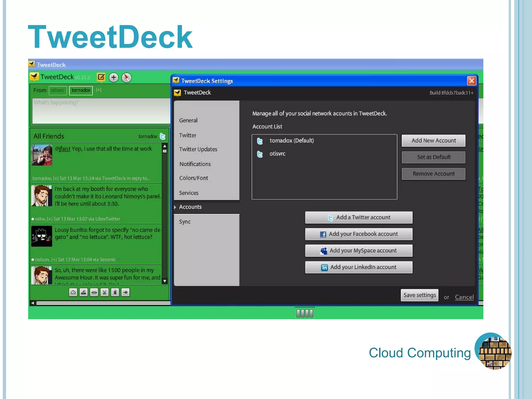Click the scissors filter icon
Image resolution: width=532 pixels, height=399 pixels.
[104, 292]
